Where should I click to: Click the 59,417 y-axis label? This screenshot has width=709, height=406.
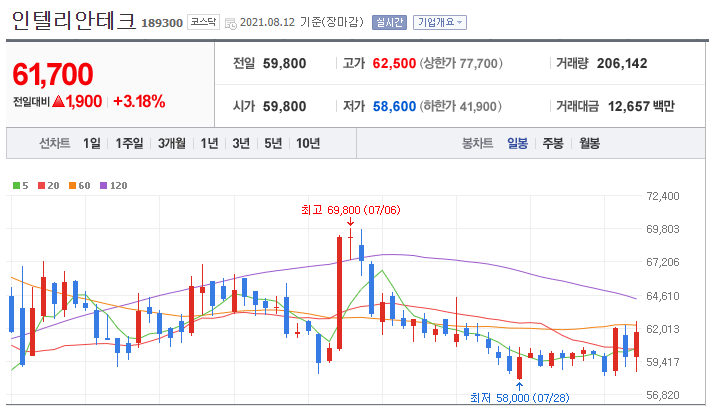click(x=662, y=362)
